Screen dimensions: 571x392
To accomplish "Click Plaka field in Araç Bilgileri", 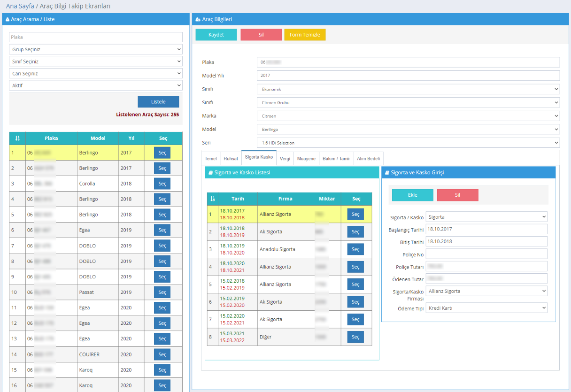I will point(408,62).
